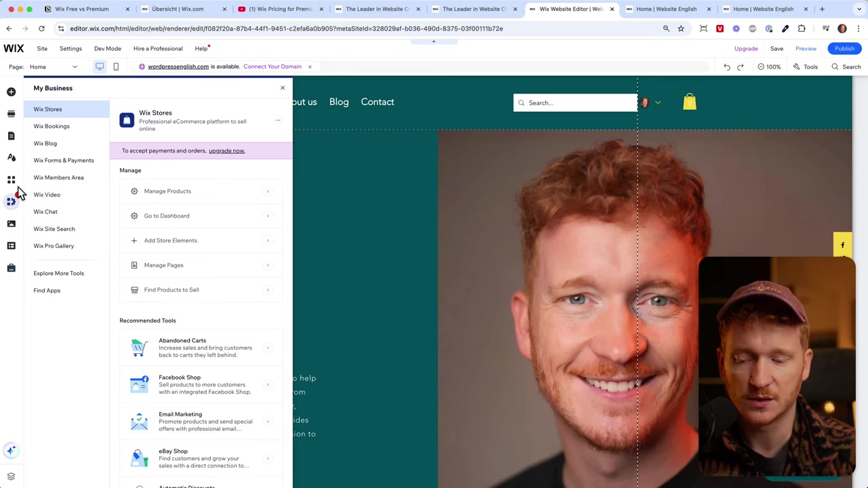The width and height of the screenshot is (868, 488).
Task: Expand Find Products to Sell row
Action: 201,290
